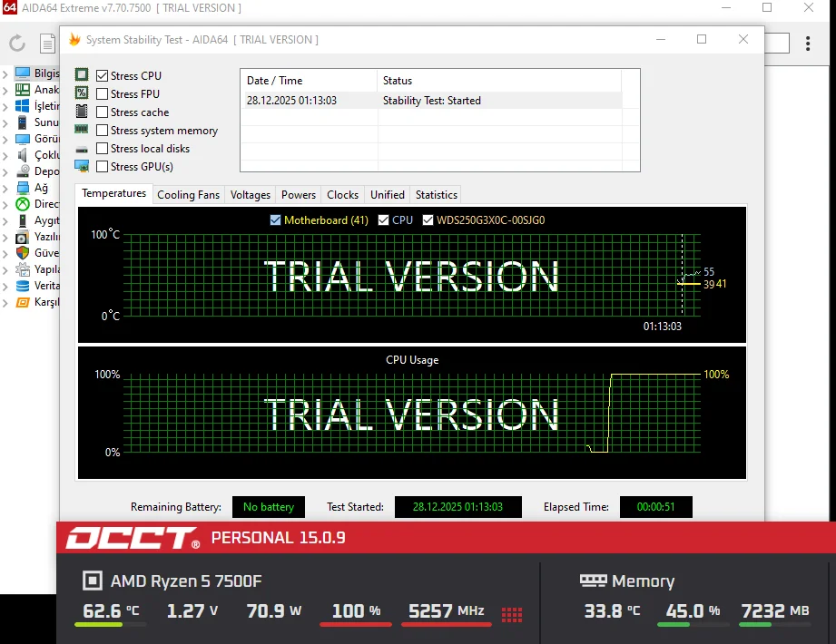Click the CPU chip icon beside Stress CPU
The image size is (836, 644).
coord(82,74)
